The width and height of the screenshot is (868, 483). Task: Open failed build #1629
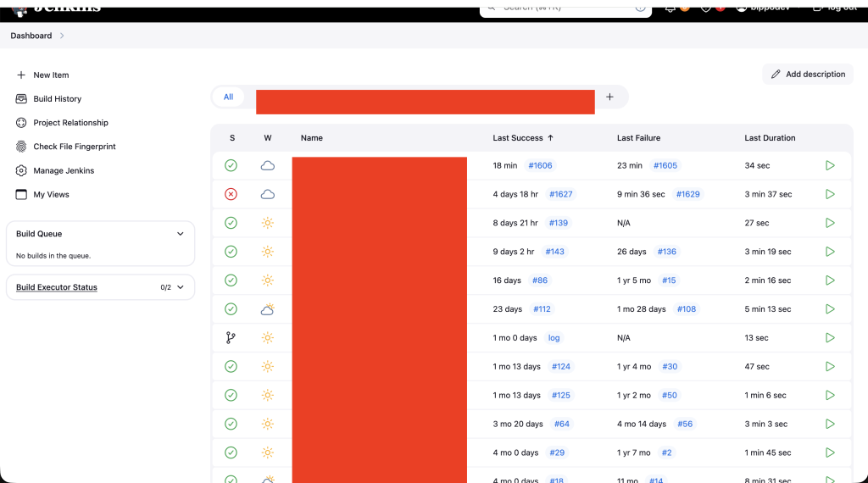coord(687,194)
